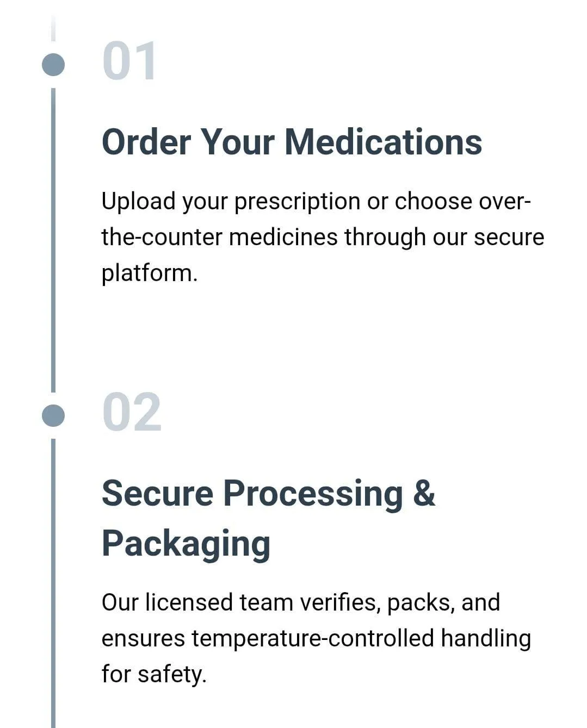This screenshot has height=728, width=587.
Task: Click the word Order in the first heading
Action: 146,142
